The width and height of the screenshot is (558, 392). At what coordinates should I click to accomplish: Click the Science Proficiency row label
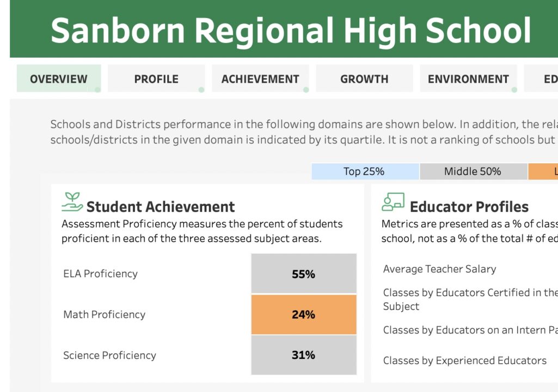109,356
